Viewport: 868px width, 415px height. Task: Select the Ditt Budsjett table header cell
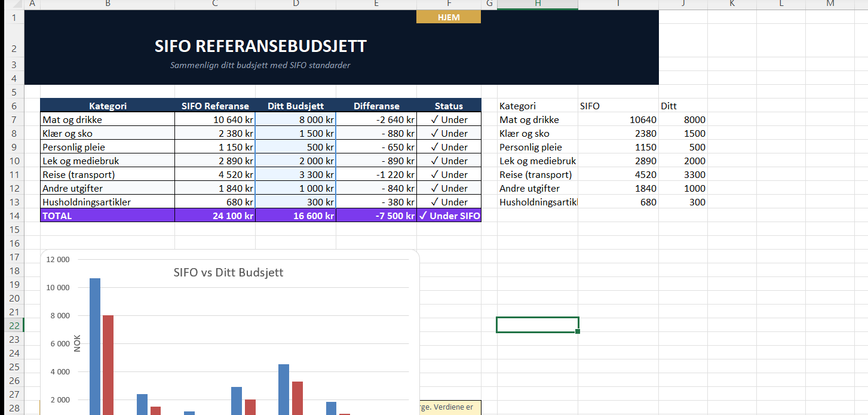(295, 106)
